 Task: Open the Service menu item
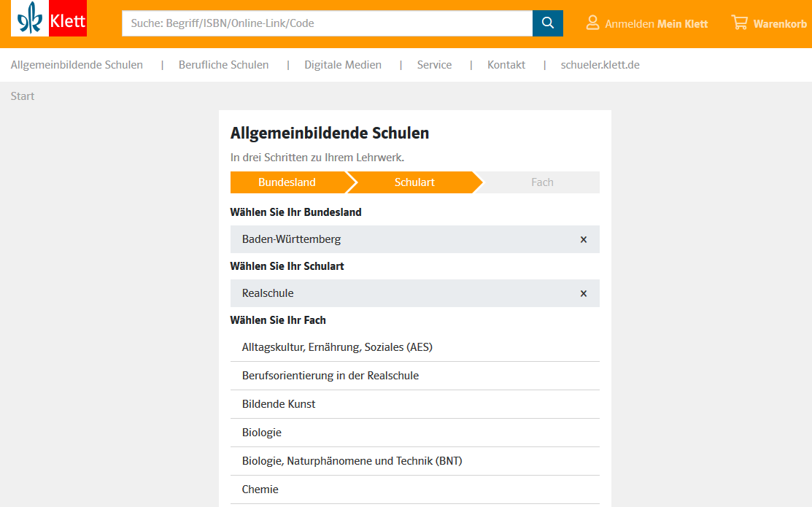[434, 65]
